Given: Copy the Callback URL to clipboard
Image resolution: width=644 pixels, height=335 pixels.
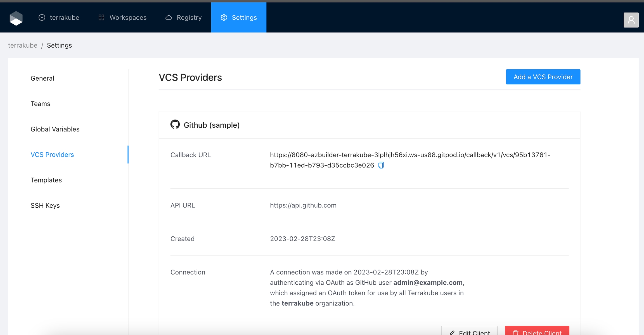Looking at the screenshot, I should (x=381, y=165).
